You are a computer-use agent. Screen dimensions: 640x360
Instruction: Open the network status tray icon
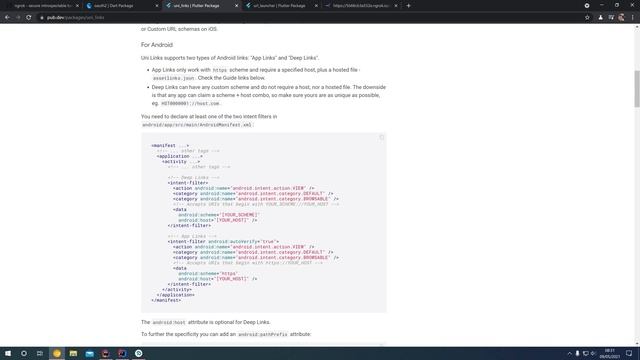[x=585, y=353]
